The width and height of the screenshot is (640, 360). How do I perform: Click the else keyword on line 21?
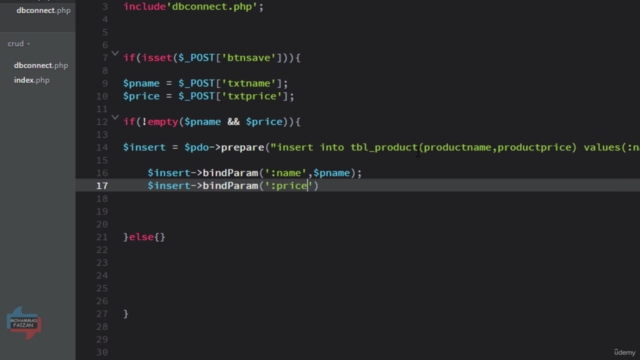[141, 237]
